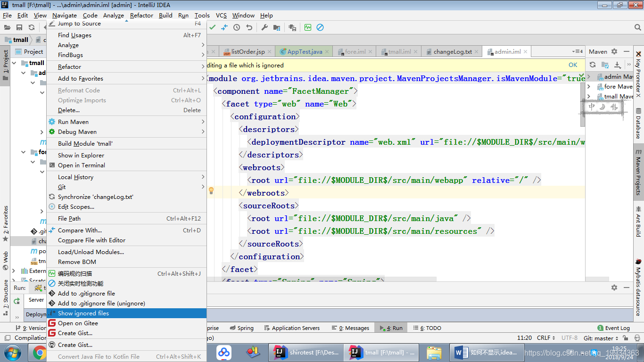Collapse the tmall root in Project tree

[14, 63]
